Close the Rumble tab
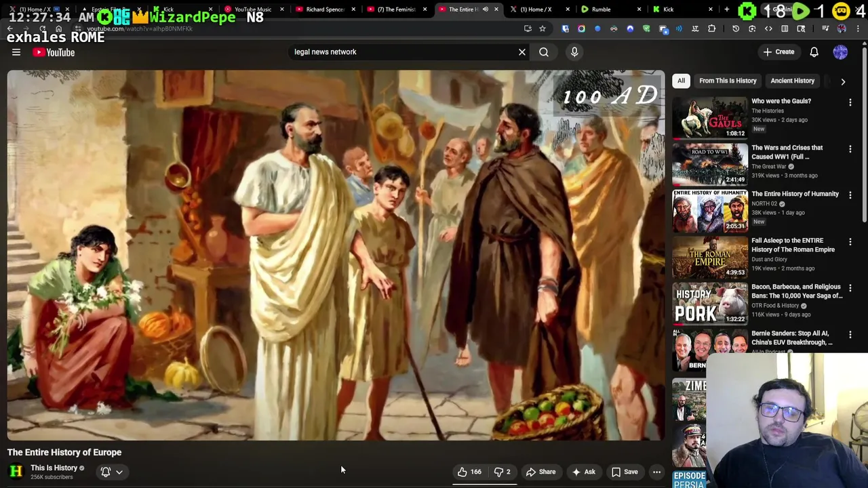The image size is (868, 488). 639,9
